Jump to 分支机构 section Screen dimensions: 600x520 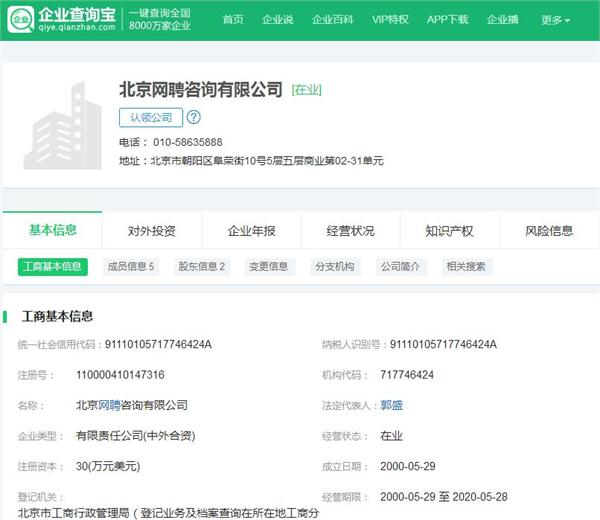point(335,267)
